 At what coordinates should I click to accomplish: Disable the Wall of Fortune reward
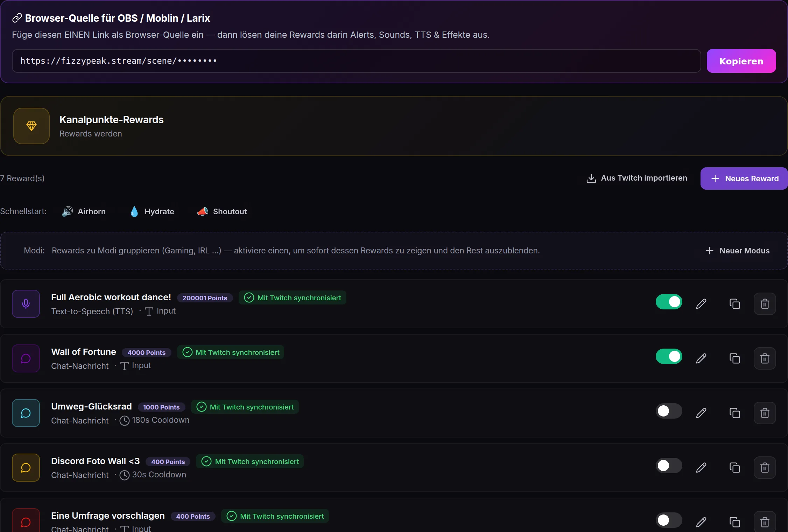(669, 356)
